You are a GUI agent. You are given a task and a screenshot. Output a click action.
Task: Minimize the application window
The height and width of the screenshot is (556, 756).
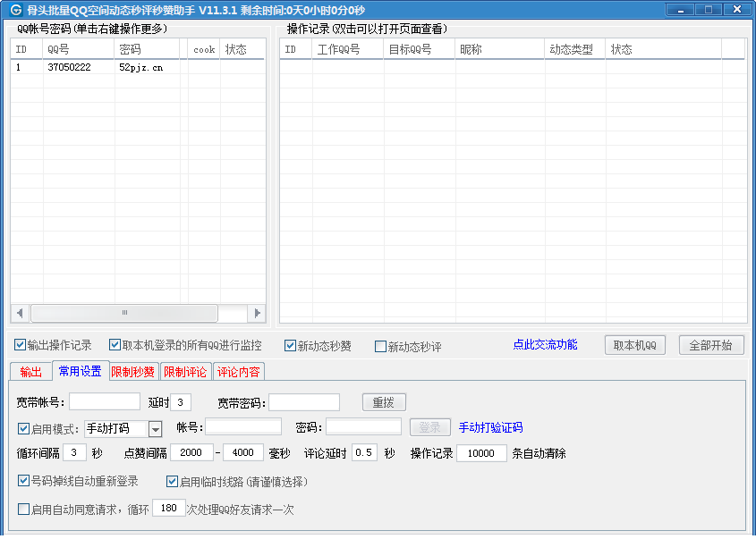click(680, 10)
